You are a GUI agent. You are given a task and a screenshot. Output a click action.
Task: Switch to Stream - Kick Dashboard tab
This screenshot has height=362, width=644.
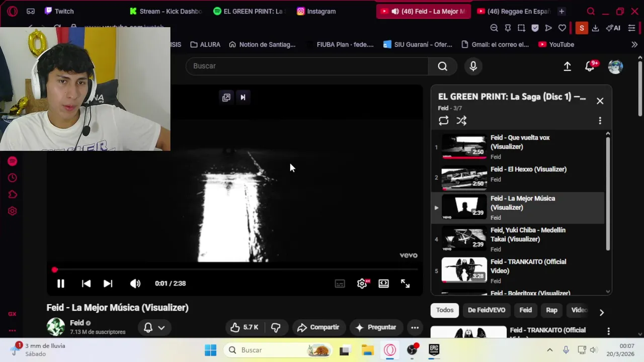[x=166, y=11]
